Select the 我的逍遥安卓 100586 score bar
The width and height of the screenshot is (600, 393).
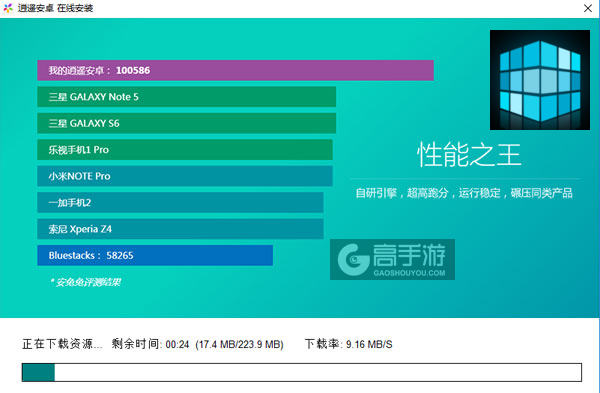click(235, 70)
